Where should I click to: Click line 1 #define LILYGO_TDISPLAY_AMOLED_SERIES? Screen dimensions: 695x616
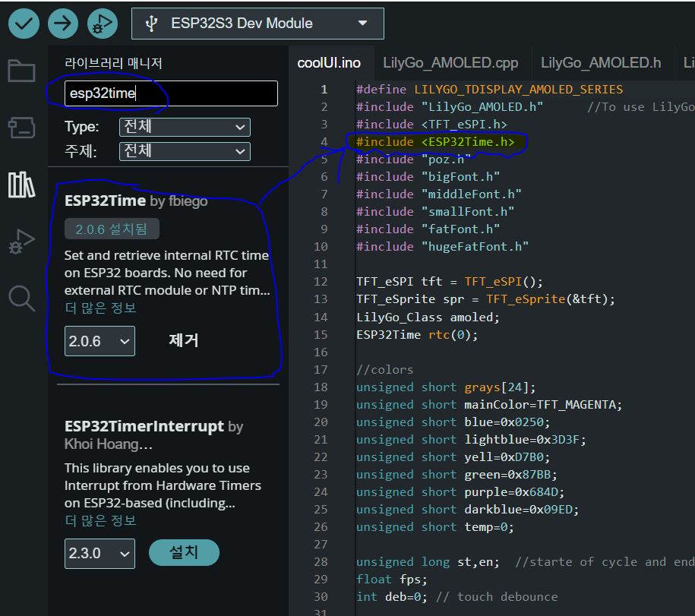click(489, 90)
